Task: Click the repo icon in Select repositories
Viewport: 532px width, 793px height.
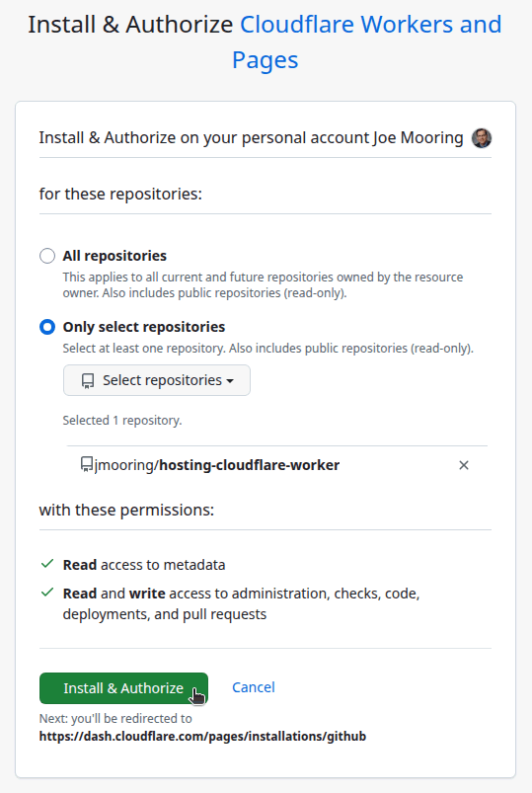Action: pos(88,381)
